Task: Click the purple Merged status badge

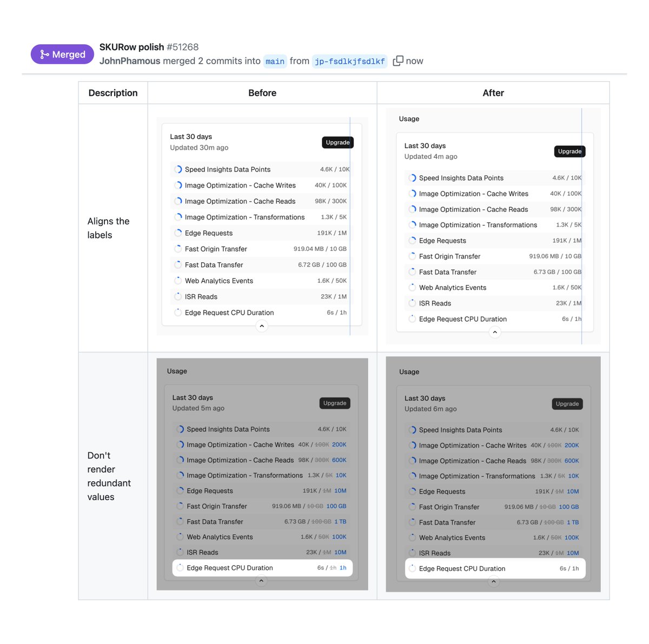Action: point(62,54)
